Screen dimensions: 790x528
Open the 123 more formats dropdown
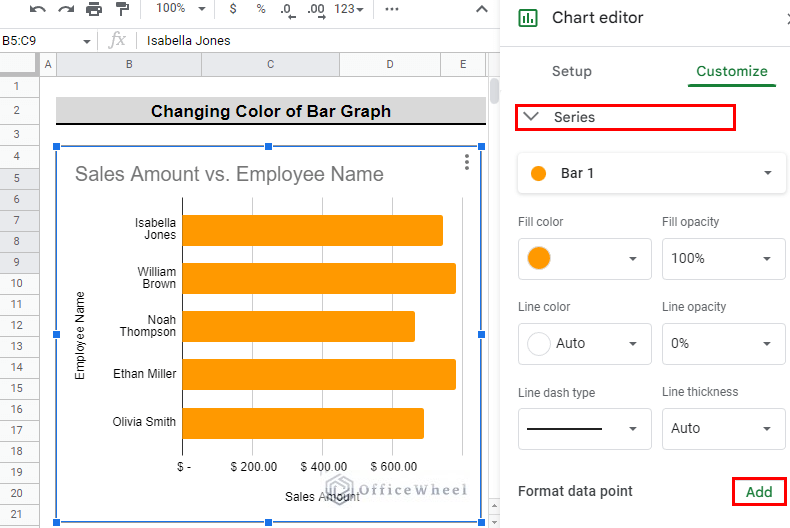[x=349, y=9]
